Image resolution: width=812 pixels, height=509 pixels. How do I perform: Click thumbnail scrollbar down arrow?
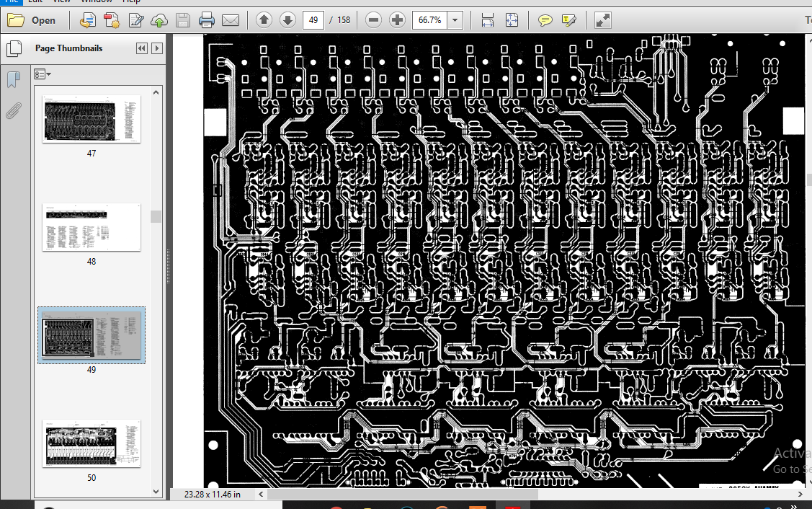(156, 492)
